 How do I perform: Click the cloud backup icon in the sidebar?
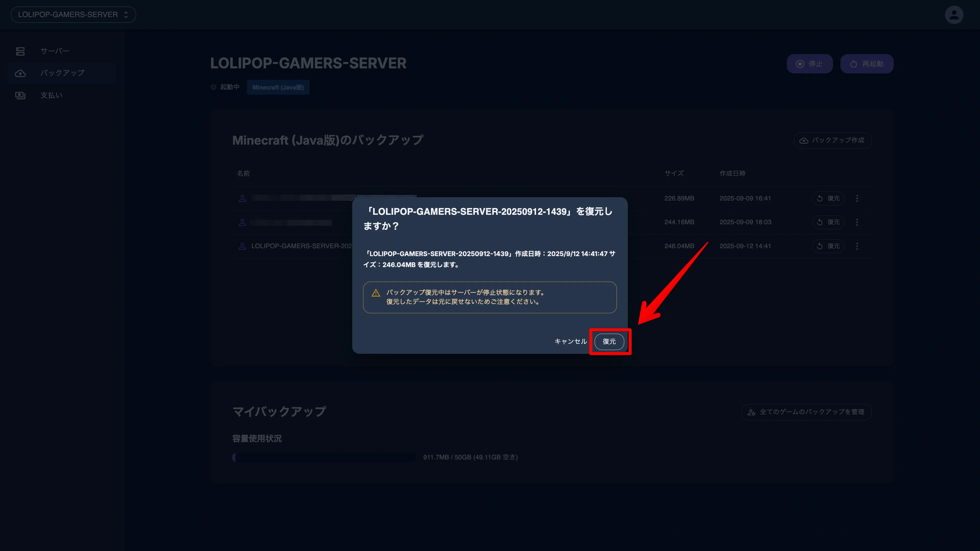(20, 73)
